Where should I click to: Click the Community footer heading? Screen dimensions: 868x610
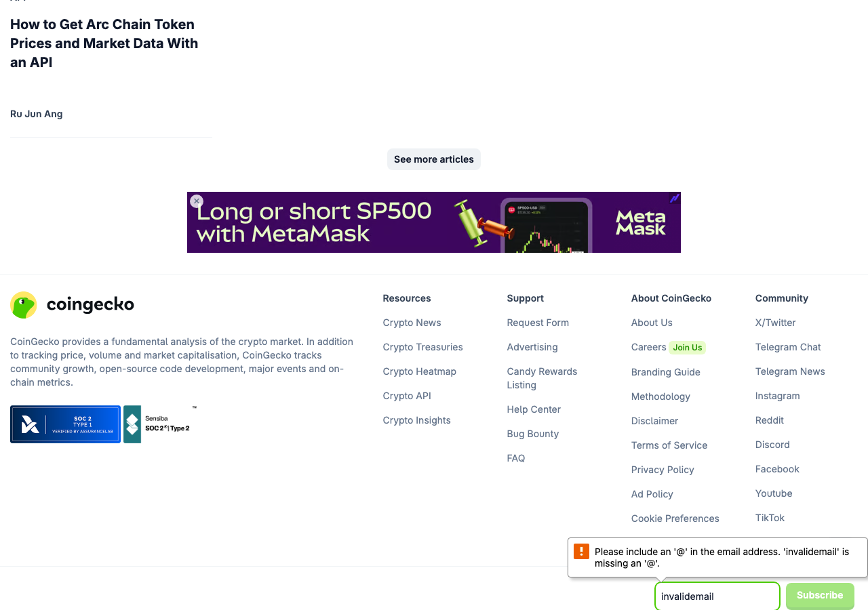click(x=782, y=298)
